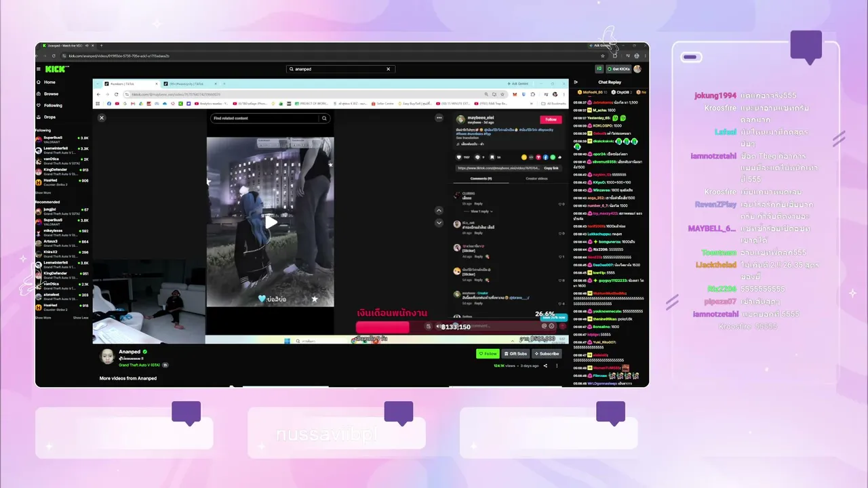Go to next TikTok video (down arrow)
This screenshot has width=868, height=488.
pyautogui.click(x=439, y=222)
